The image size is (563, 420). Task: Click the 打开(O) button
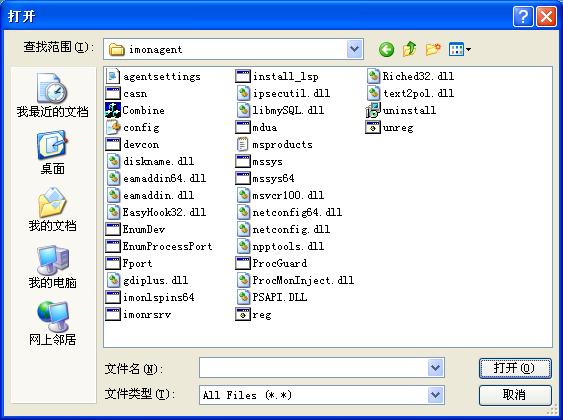(x=515, y=368)
